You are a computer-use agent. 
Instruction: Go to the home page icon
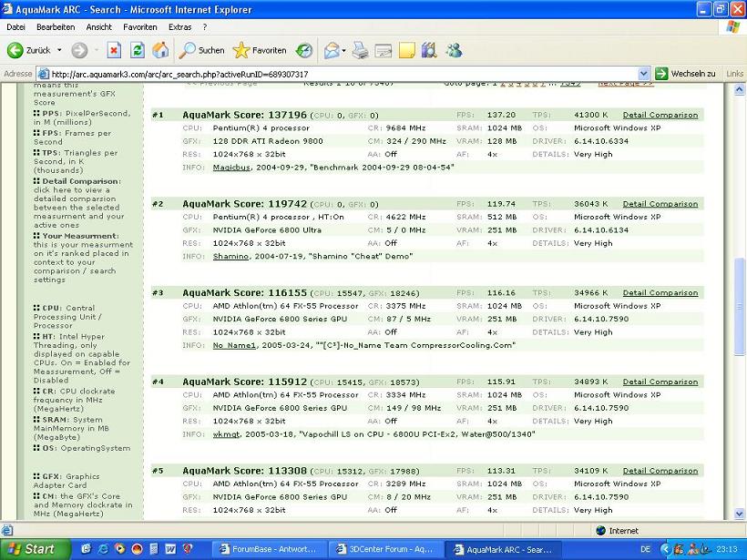point(160,50)
